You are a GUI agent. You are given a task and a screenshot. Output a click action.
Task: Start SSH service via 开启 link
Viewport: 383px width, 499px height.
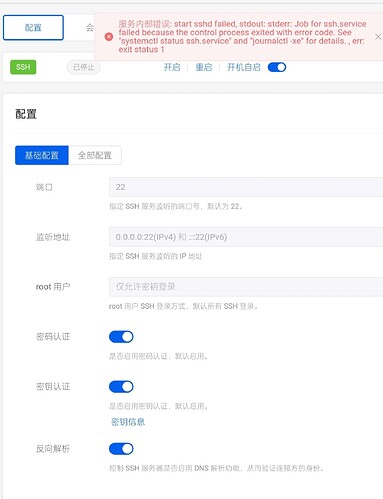(x=172, y=67)
